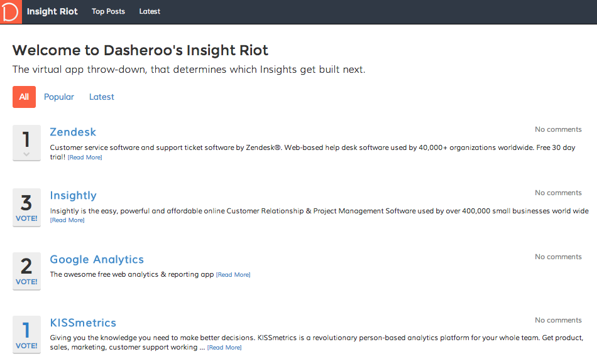Open the Google Analytics post title

pyautogui.click(x=97, y=259)
